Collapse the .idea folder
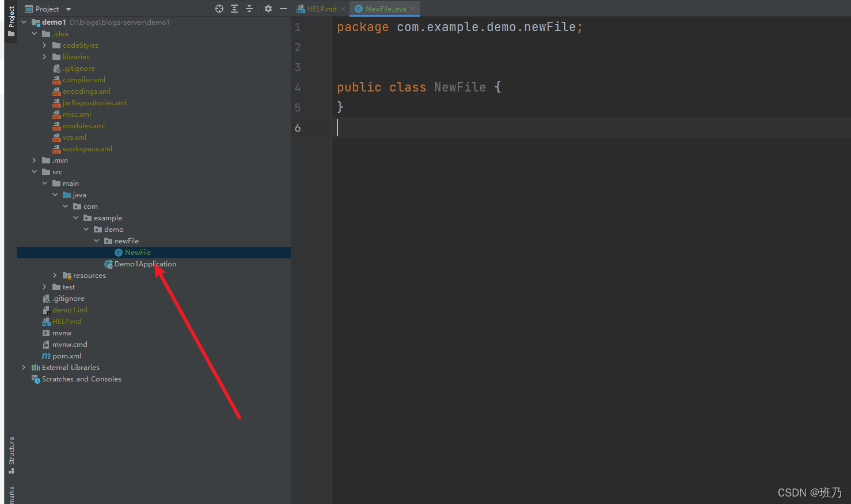Screen dimensions: 851x504 [35, 33]
